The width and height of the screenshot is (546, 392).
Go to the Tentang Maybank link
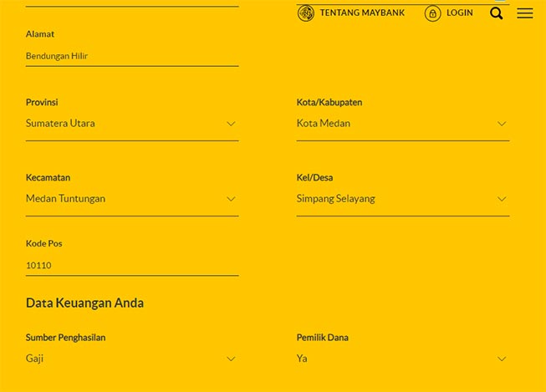[x=362, y=13]
